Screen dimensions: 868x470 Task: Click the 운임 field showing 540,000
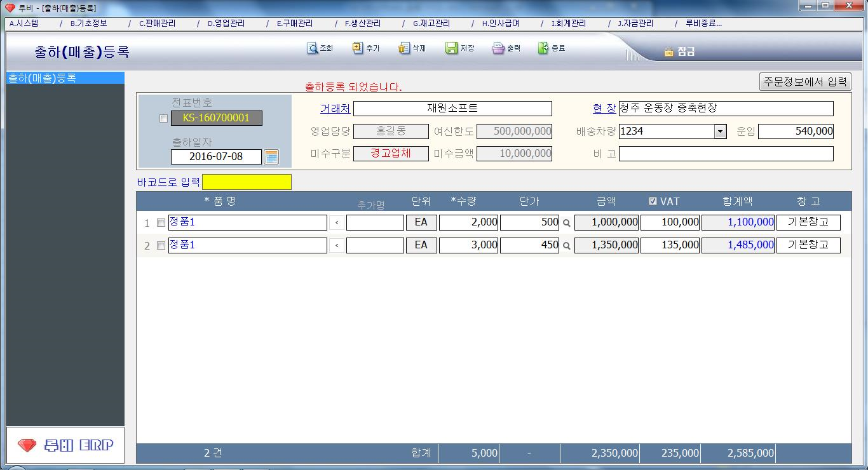point(796,131)
